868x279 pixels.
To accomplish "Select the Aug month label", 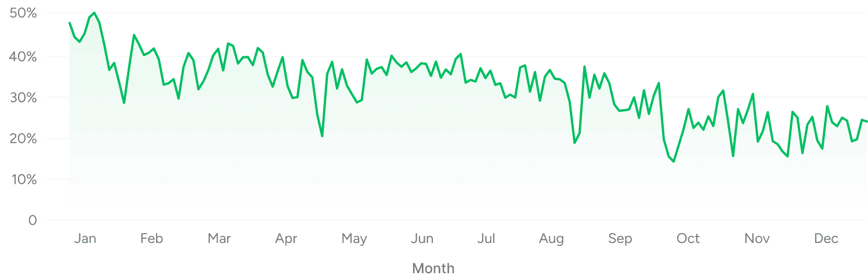I will (551, 239).
